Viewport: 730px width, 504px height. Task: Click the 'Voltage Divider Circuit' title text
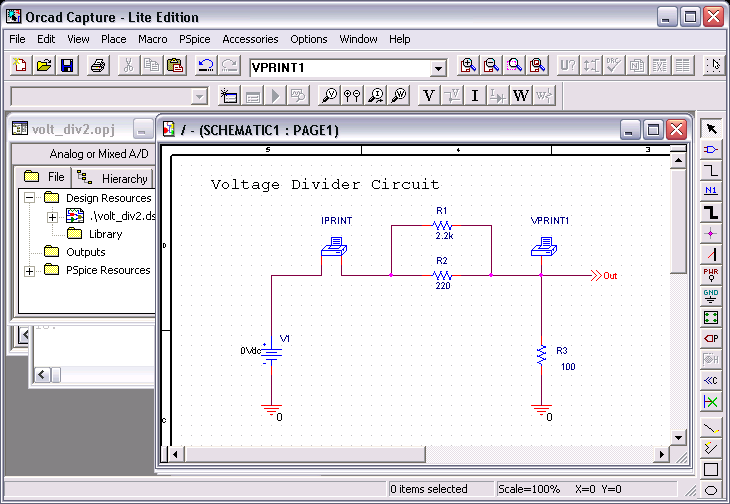coord(325,184)
